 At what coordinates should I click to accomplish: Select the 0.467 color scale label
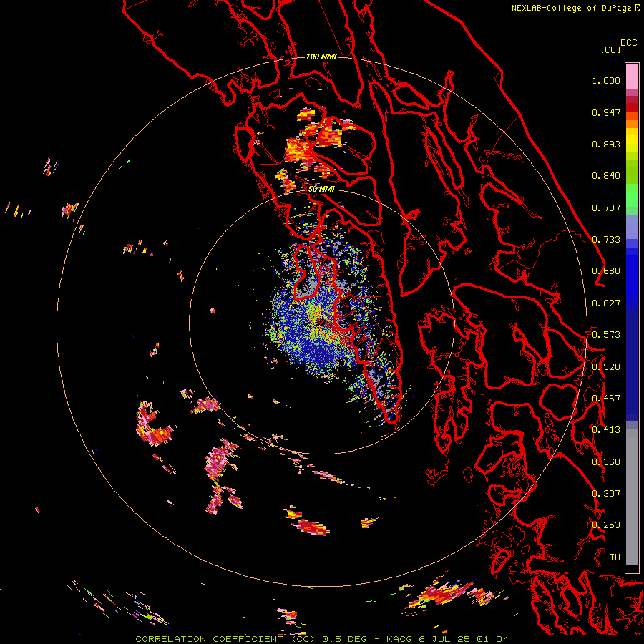606,399
